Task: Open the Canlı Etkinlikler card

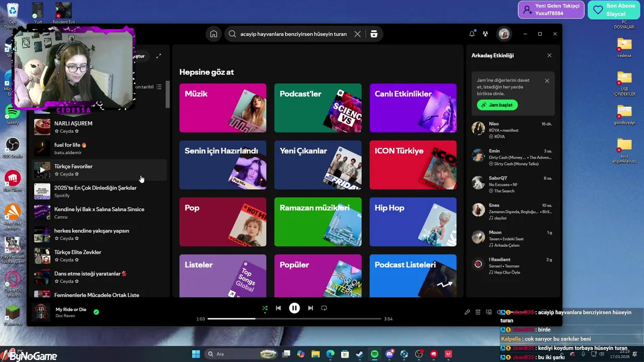Action: point(413,108)
